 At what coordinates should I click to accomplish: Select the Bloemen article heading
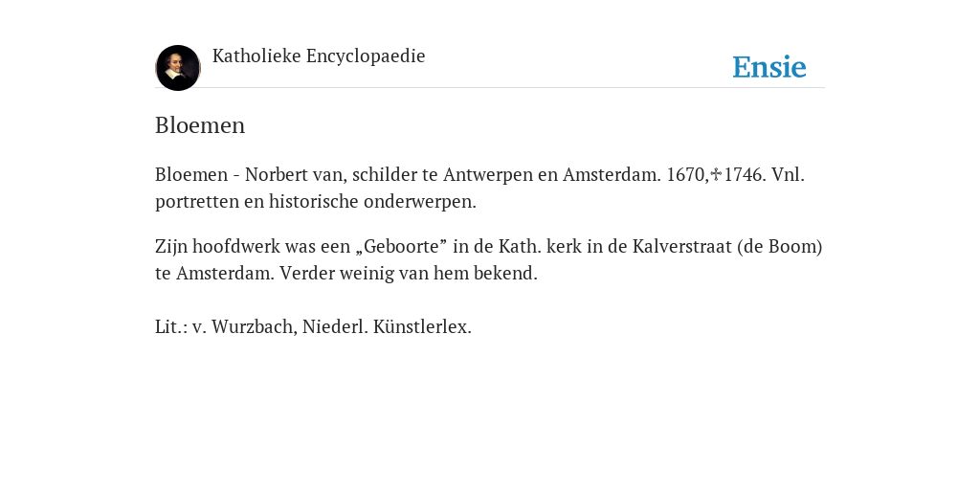[x=200, y=125]
